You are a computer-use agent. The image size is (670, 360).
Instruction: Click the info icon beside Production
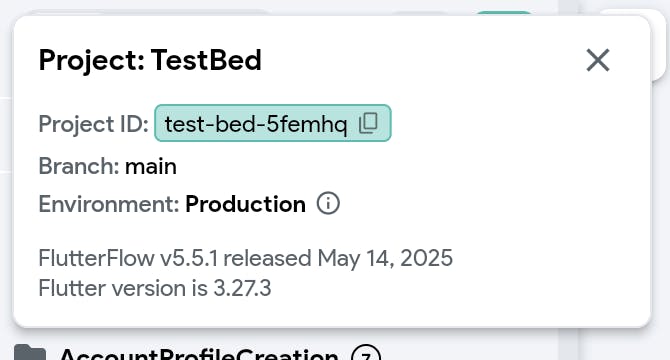coord(328,203)
